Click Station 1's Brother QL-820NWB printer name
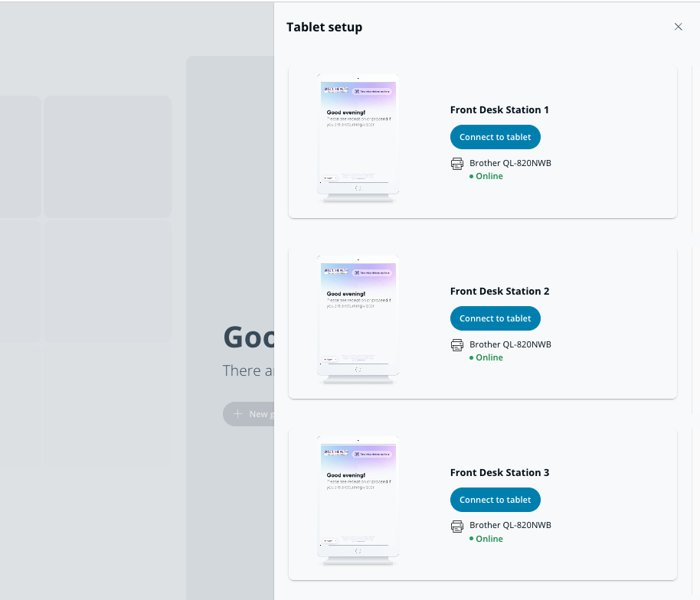This screenshot has height=600, width=700. [510, 163]
